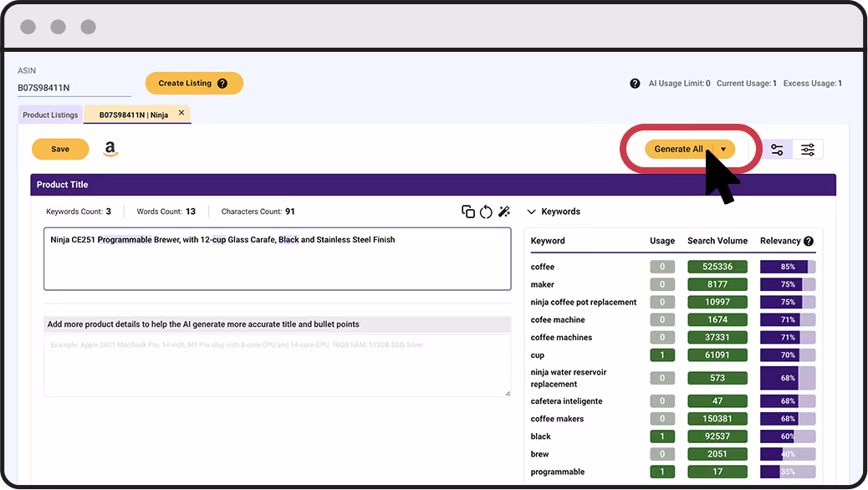Select the keyword 'black'

tap(541, 436)
